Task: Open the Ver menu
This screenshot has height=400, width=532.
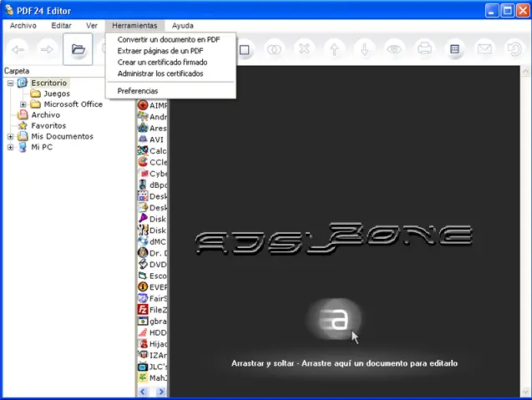Action: click(92, 26)
